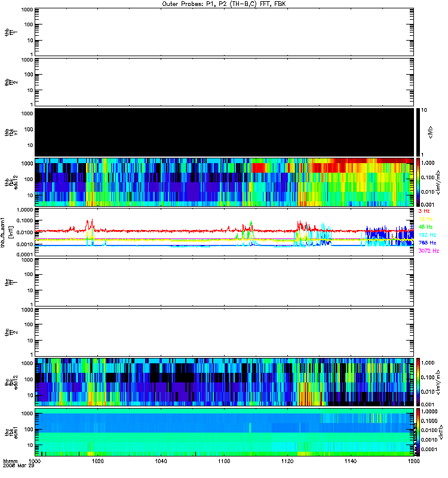Select the yellow "12 Hz" legend entry
Viewport: 448px width, 478px height.
425,219
